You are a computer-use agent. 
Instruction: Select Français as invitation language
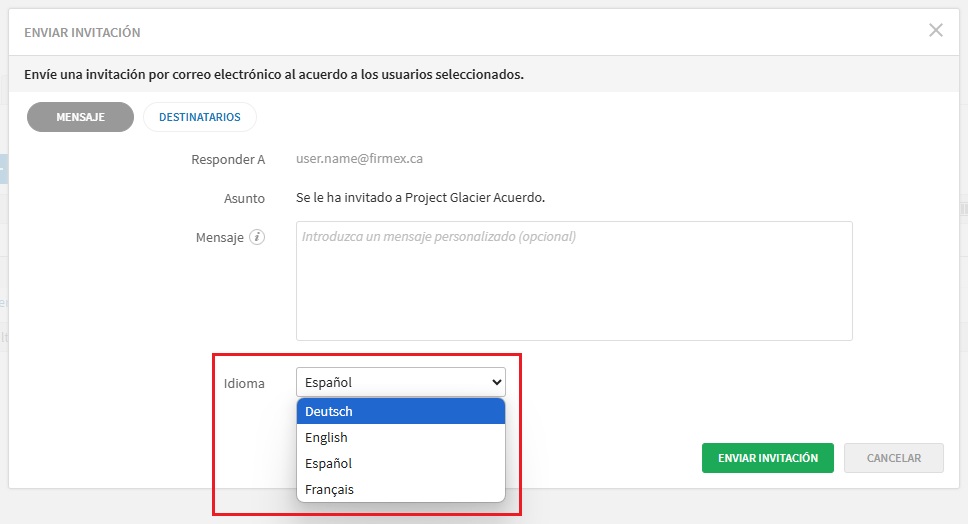[401, 489]
